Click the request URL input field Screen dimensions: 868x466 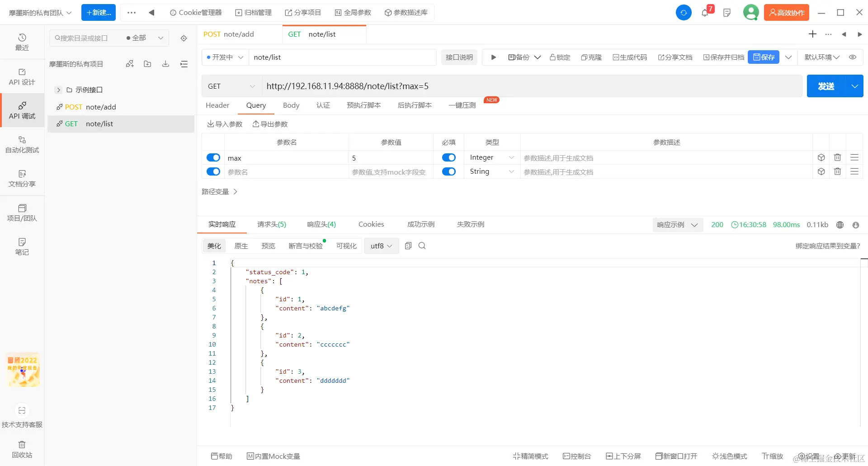(532, 86)
